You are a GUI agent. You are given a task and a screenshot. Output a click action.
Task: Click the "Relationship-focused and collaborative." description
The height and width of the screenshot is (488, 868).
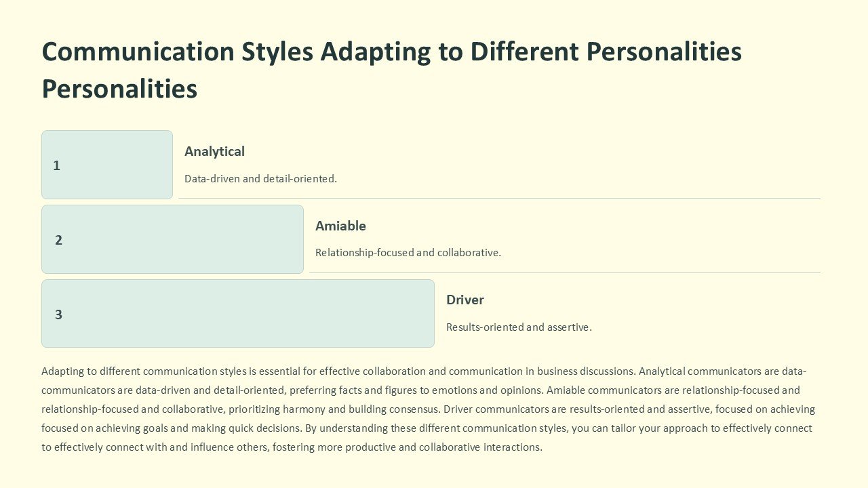click(x=408, y=253)
